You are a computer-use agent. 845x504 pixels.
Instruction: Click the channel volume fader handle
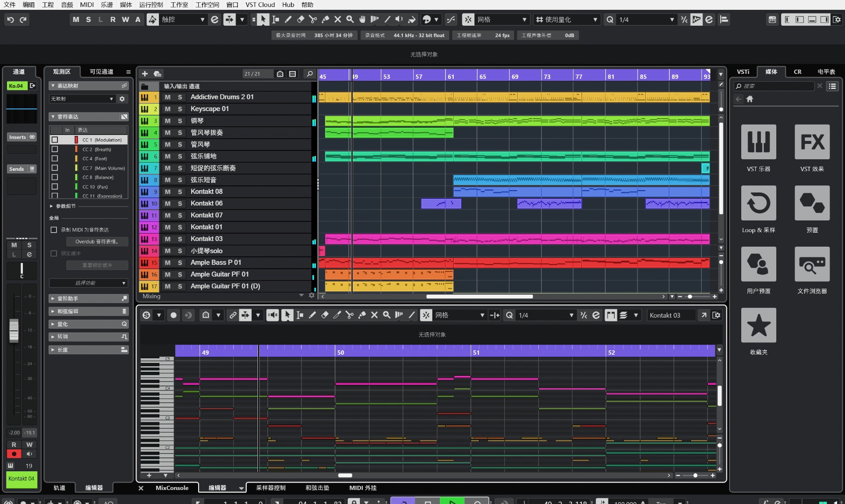click(x=14, y=330)
